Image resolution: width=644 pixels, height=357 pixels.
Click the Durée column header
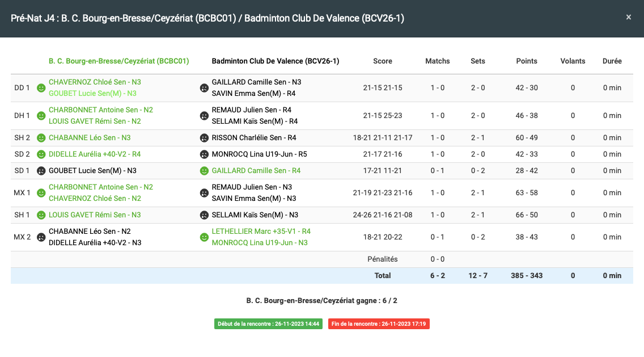[612, 61]
